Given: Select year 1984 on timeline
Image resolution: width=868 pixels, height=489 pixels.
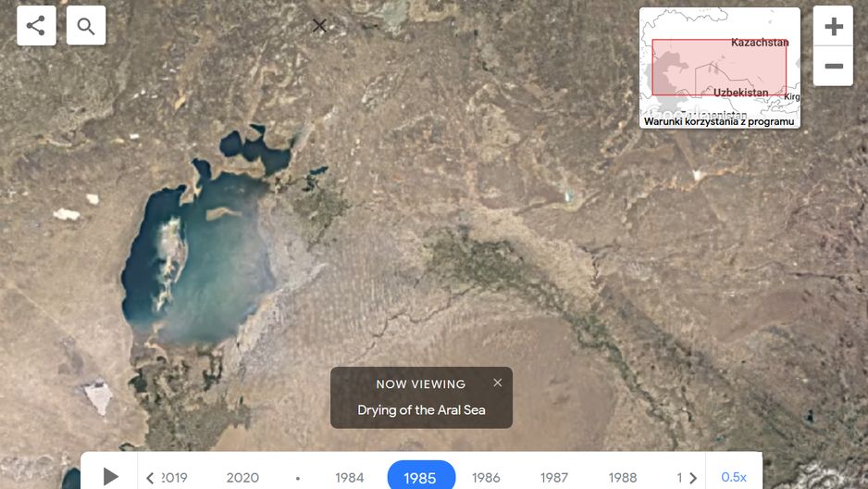Looking at the screenshot, I should pos(349,477).
